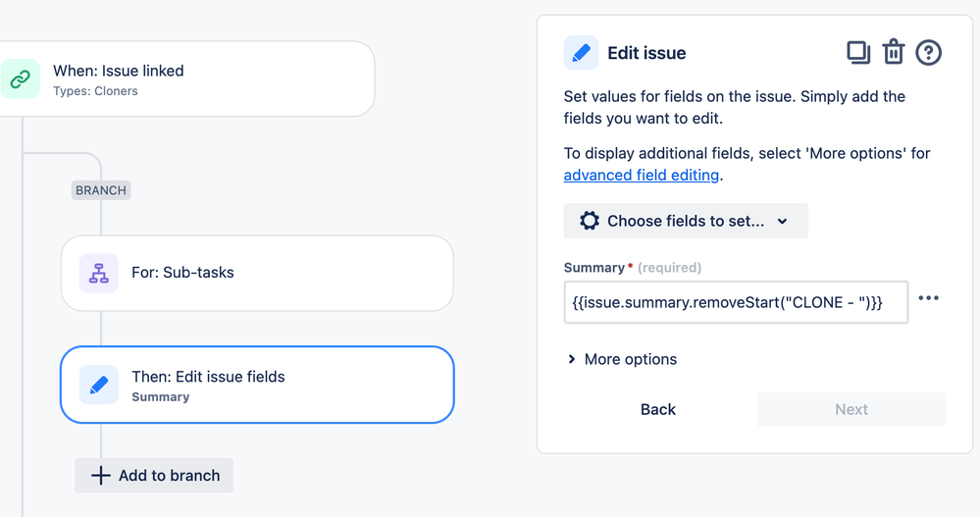Click the Choose fields dropdown chevron
The width and height of the screenshot is (980, 517).
click(782, 222)
